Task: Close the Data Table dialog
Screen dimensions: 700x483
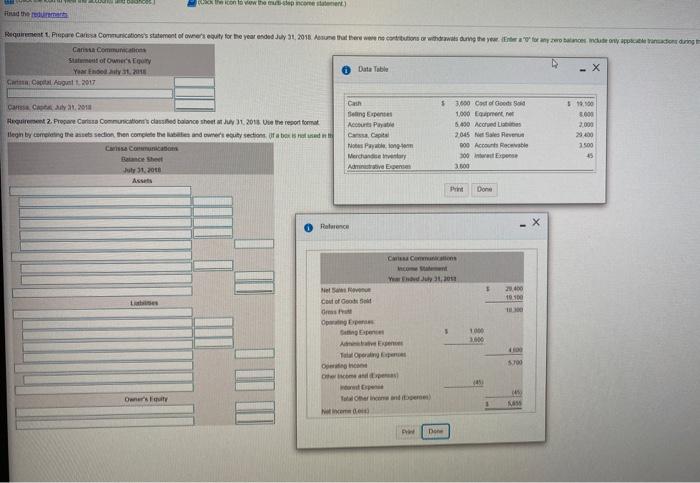Action: 596,67
